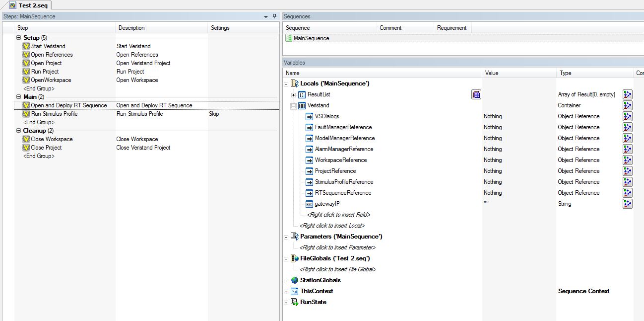Open the Steps pane dropdown arrow
This screenshot has height=321, width=644.
[266, 16]
